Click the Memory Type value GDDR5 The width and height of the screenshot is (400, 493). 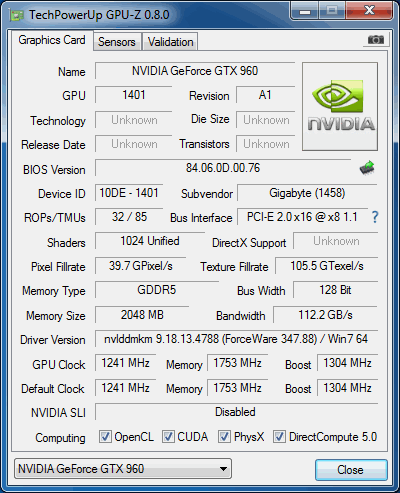157,290
